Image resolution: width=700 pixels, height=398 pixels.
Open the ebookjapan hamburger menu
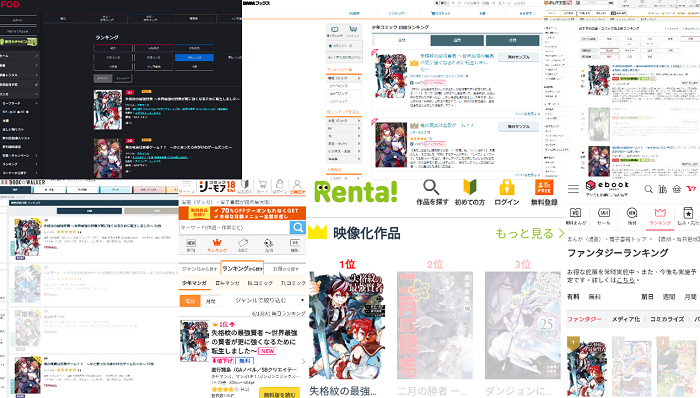pyautogui.click(x=573, y=189)
